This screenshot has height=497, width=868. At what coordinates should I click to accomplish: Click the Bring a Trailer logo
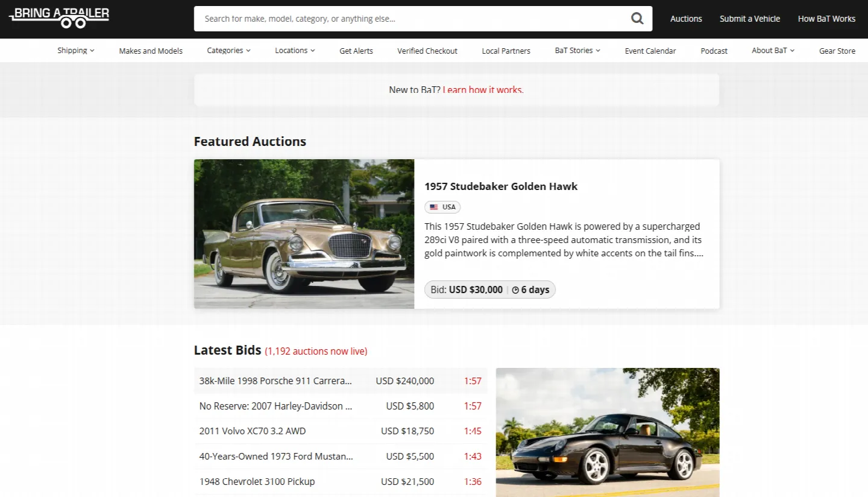pyautogui.click(x=59, y=17)
